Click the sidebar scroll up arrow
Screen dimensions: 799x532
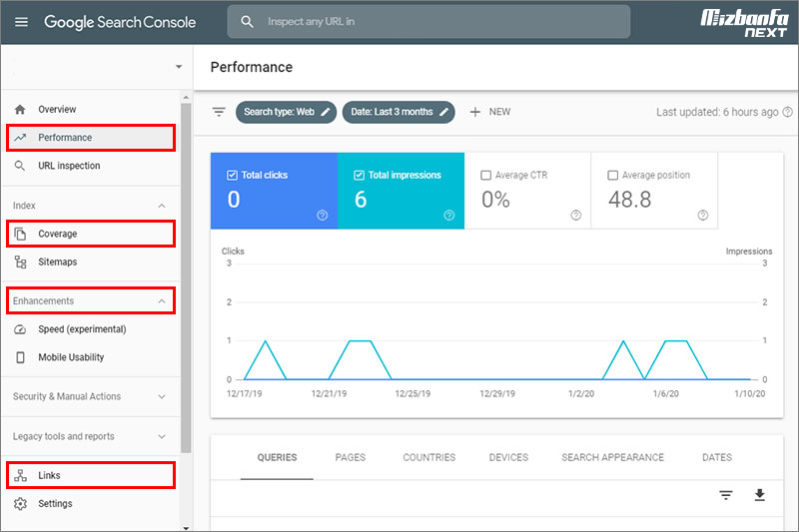[x=186, y=97]
